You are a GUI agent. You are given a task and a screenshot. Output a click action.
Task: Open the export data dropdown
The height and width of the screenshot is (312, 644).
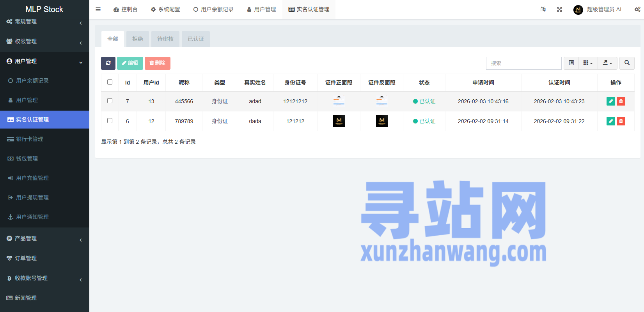(607, 63)
